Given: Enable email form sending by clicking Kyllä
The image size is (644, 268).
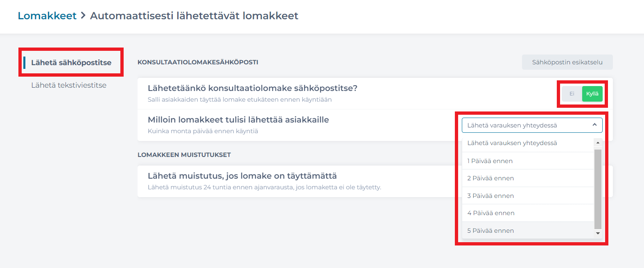Looking at the screenshot, I should [x=592, y=93].
